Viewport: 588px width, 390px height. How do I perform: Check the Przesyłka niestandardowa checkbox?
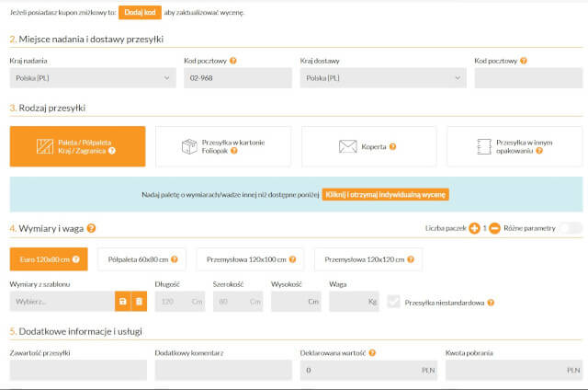[394, 302]
